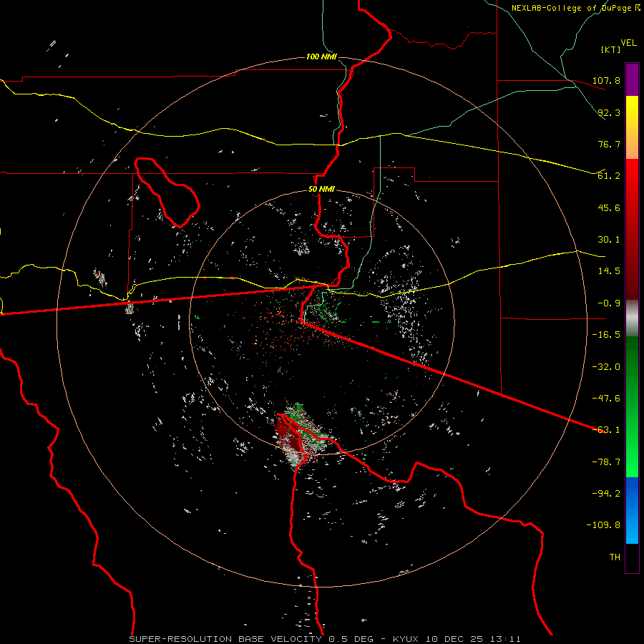
Task: Click the 61.2 velocity scale value
Action: click(x=609, y=176)
